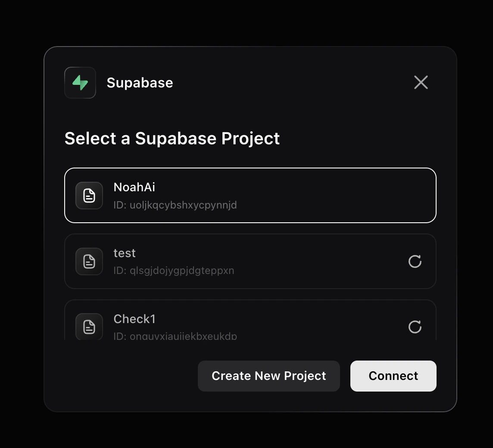Click the Check1 project ID text

coord(175,336)
